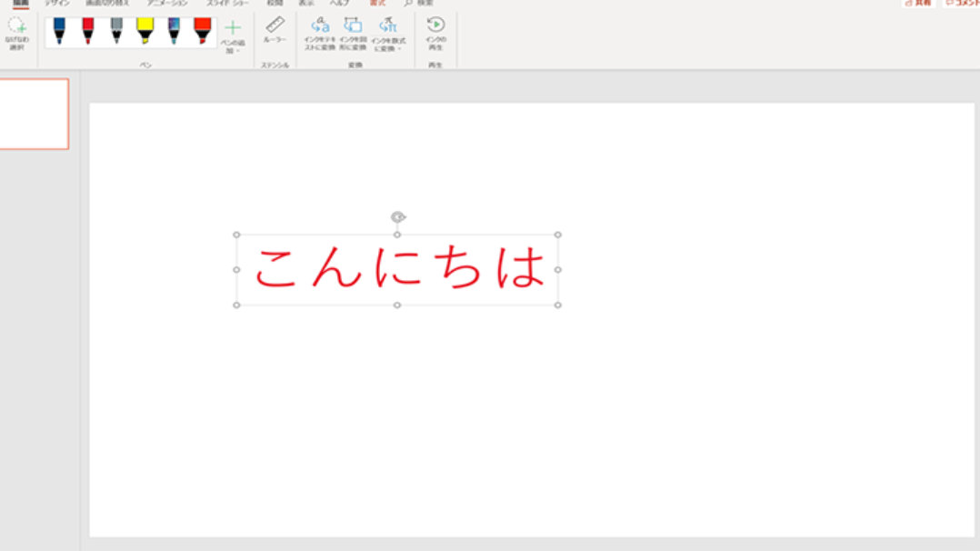Open the Slide Show ribbon tab
The width and height of the screenshot is (980, 551).
(x=227, y=3)
